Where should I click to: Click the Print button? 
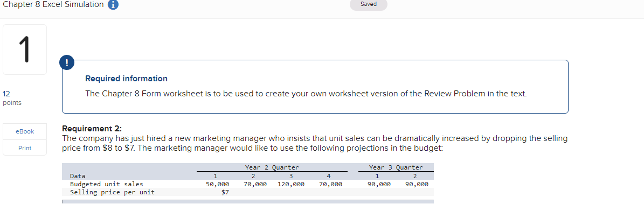coord(25,148)
